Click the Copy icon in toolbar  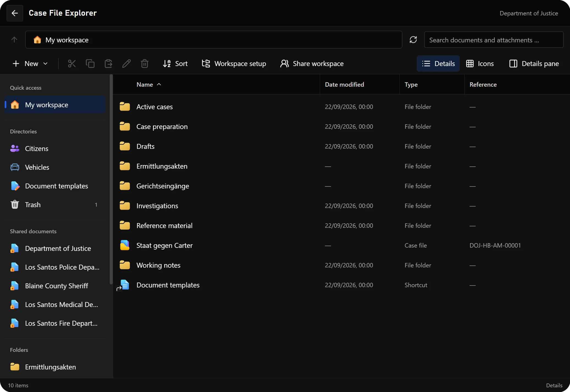[90, 64]
